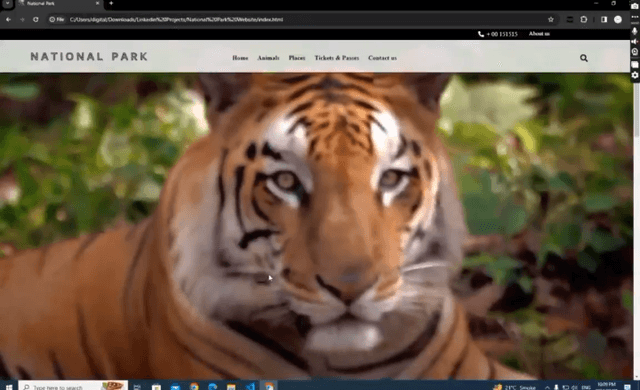Image resolution: width=640 pixels, height=390 pixels.
Task: Open the browser extensions puzzle icon
Action: point(584,19)
